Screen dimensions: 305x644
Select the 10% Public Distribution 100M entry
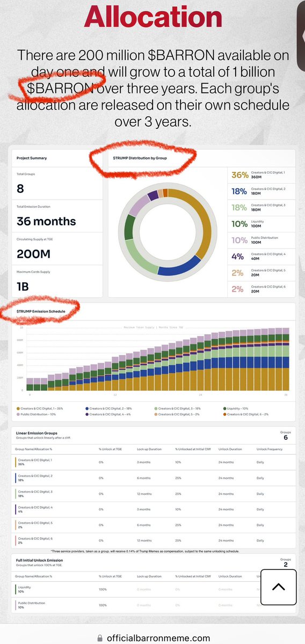point(260,240)
